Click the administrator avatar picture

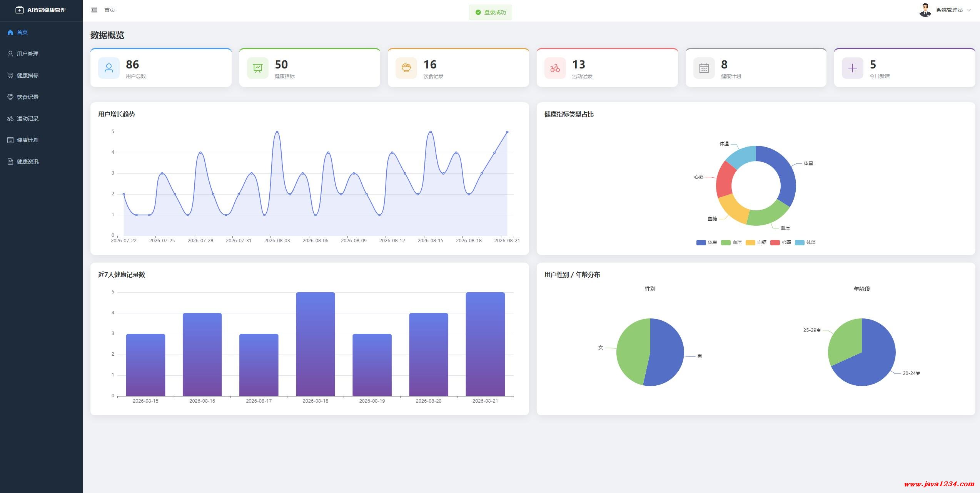click(925, 10)
